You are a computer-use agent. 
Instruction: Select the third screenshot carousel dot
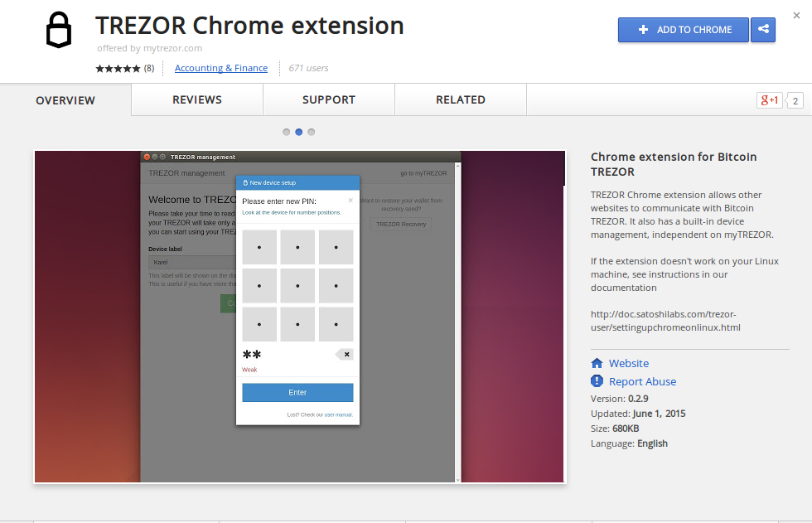tap(312, 132)
